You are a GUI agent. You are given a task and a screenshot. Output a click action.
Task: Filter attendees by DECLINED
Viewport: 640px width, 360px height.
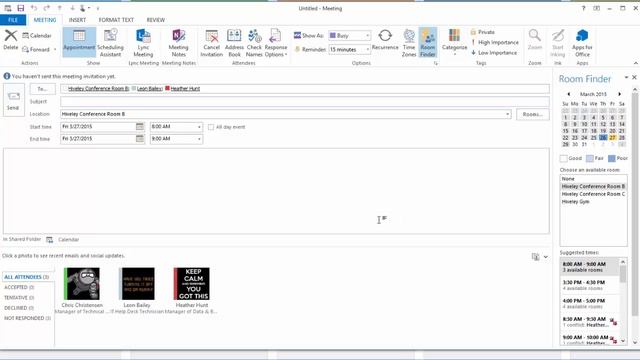click(19, 308)
